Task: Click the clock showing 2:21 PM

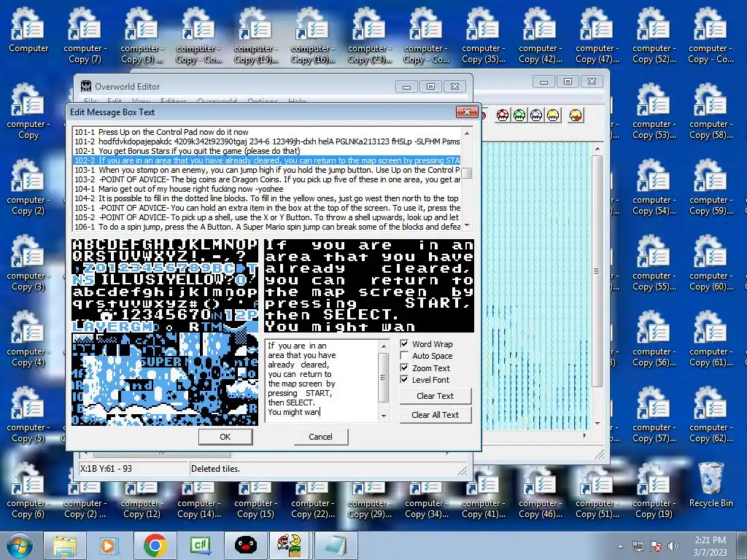Action: (710, 545)
